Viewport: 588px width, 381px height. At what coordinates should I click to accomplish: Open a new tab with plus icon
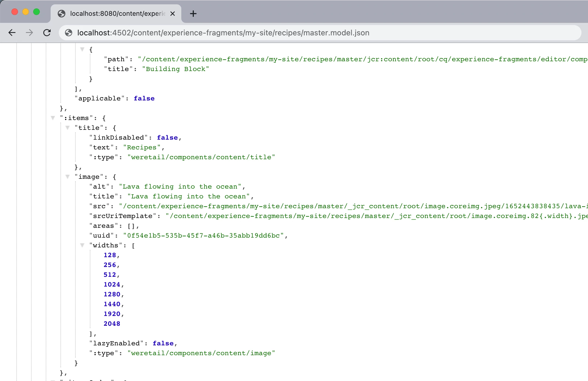coord(193,14)
